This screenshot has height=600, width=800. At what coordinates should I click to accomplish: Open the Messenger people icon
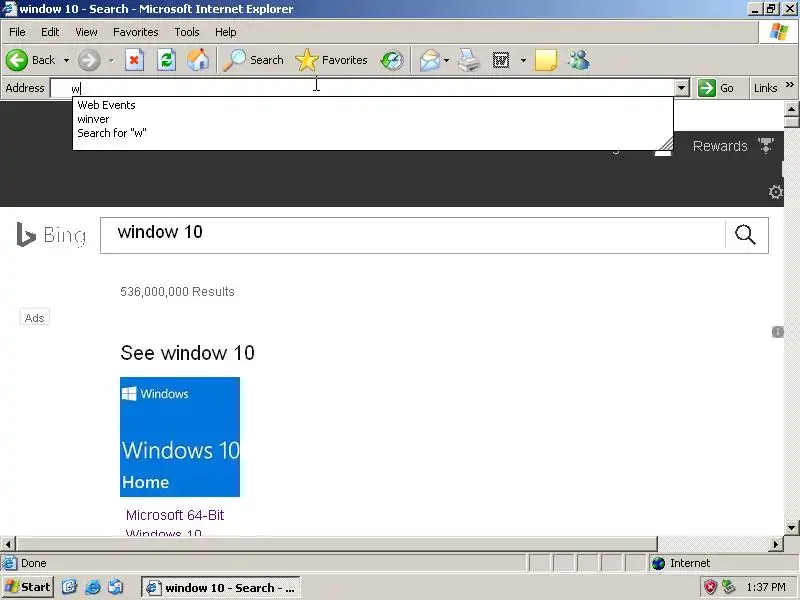[579, 60]
